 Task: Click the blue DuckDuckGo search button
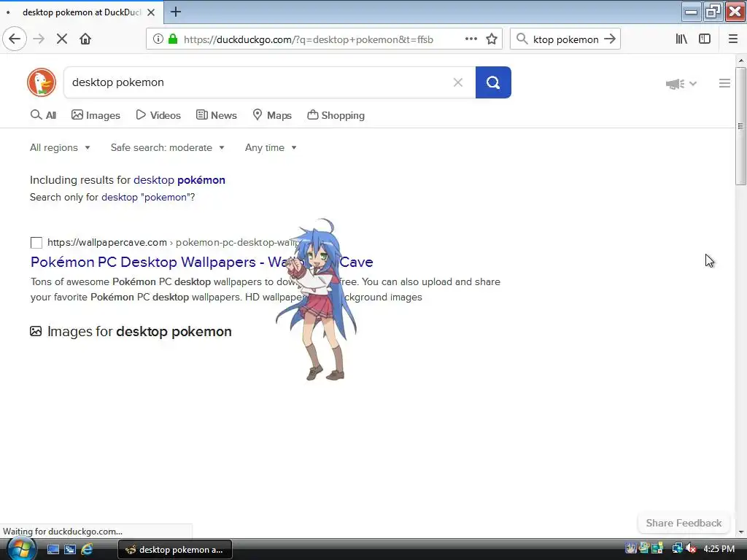(493, 82)
